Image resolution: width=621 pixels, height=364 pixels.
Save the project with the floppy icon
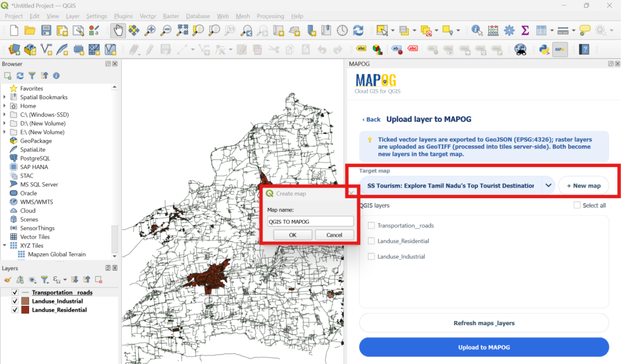(x=46, y=30)
